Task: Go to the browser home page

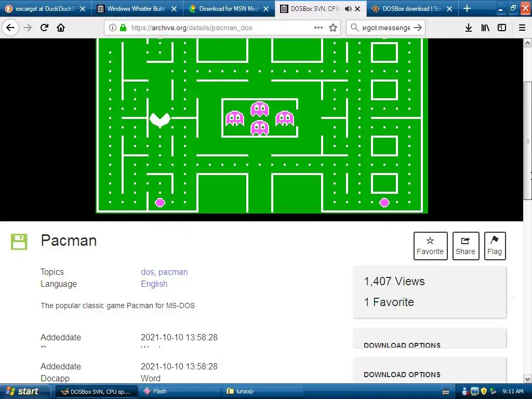Action: tap(61, 28)
